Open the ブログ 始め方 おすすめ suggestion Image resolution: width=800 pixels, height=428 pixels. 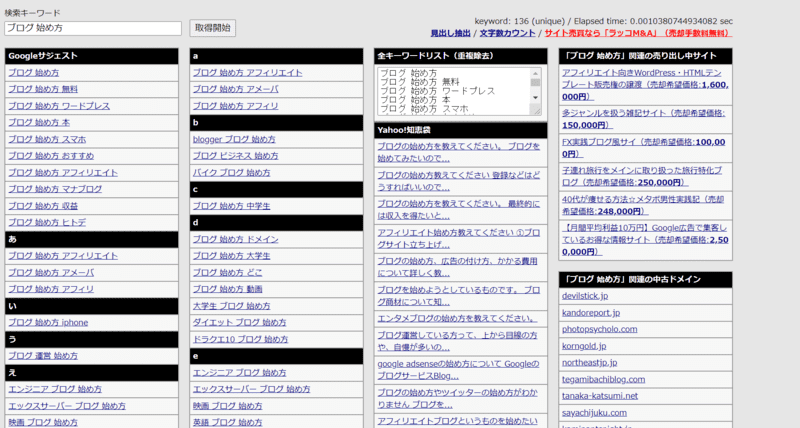pyautogui.click(x=51, y=156)
